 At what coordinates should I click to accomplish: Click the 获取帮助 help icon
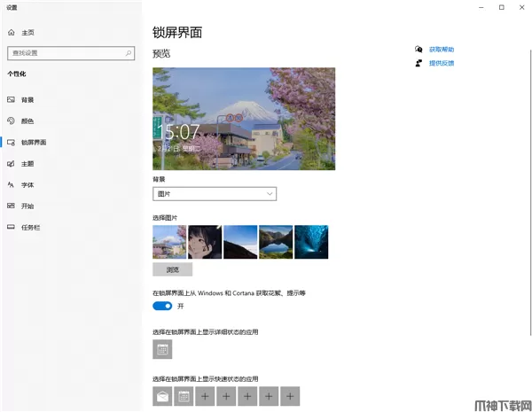tap(418, 50)
